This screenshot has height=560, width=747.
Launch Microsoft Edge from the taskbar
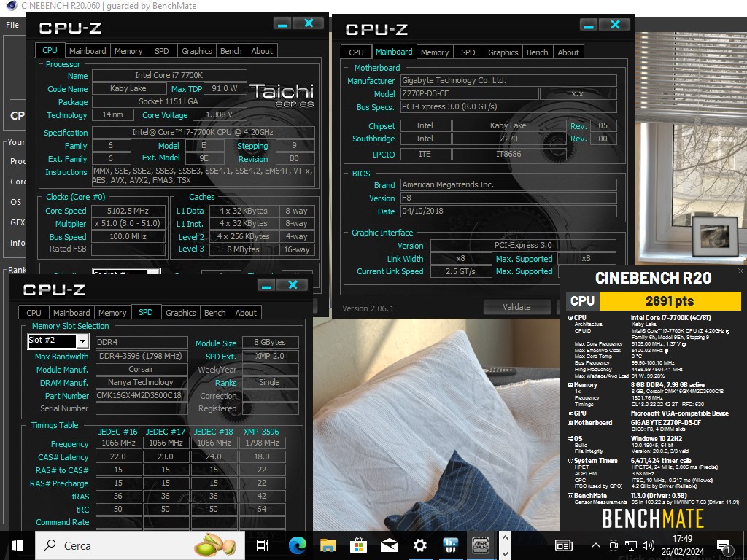297,545
